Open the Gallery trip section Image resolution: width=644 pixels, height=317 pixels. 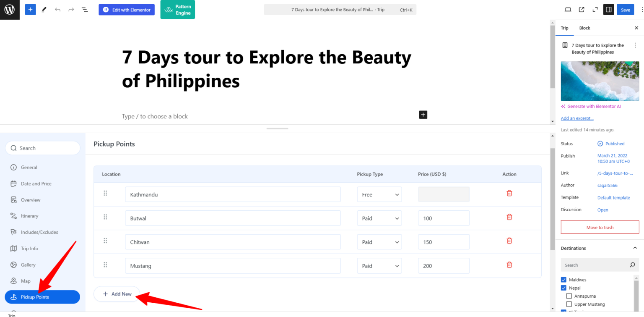(29, 265)
